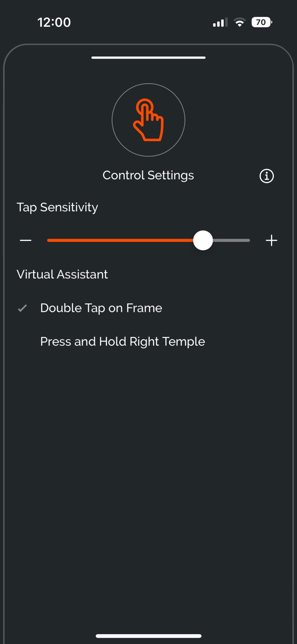Image resolution: width=297 pixels, height=644 pixels.
Task: Tap the sheet grabber handle at top
Action: (148, 58)
